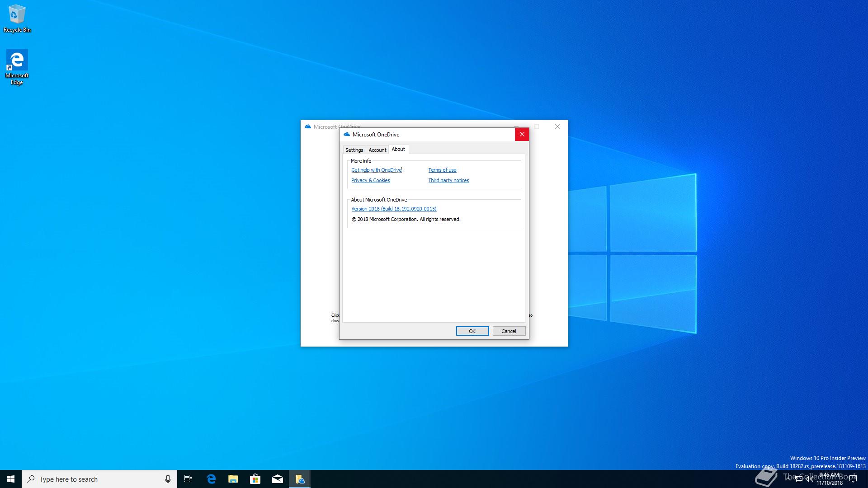
Task: Close the background Microsoft OneDrive window
Action: point(557,127)
